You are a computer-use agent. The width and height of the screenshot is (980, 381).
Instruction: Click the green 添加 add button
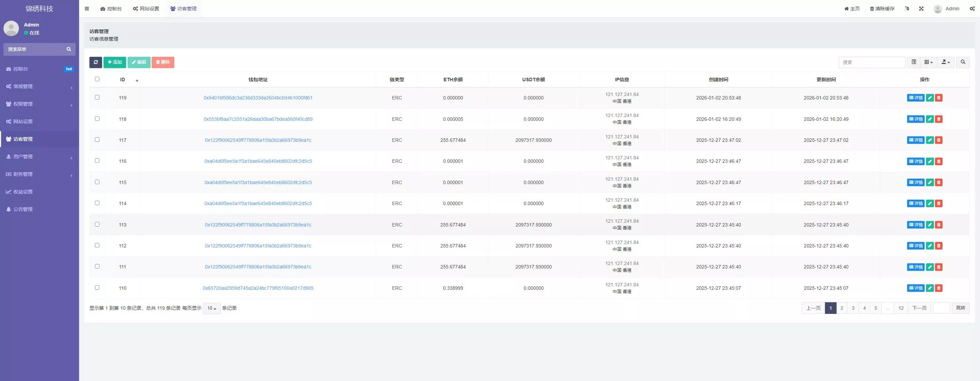115,62
